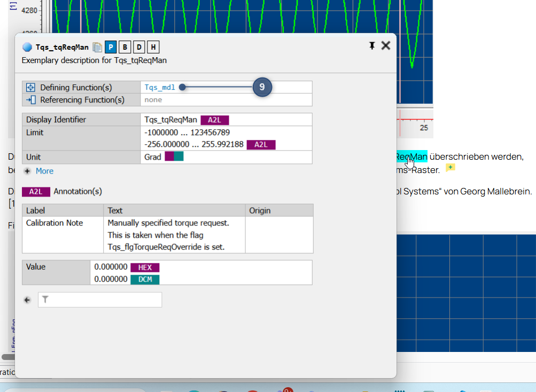This screenshot has width=536, height=392.
Task: Close the Tqs_tqReqMan popup
Action: [x=386, y=45]
